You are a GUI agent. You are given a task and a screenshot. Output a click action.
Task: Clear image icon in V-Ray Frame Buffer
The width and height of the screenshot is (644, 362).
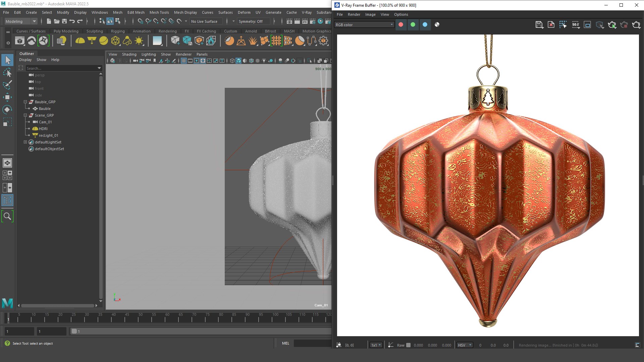[551, 25]
